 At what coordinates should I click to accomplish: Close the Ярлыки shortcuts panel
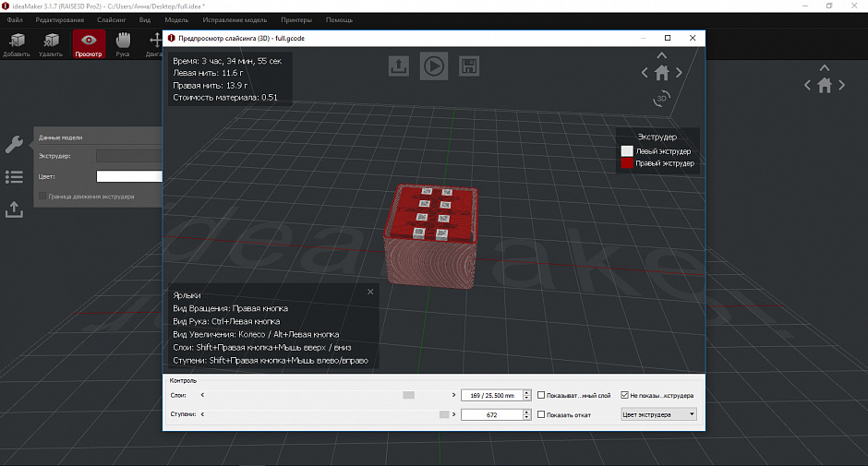coord(370,292)
